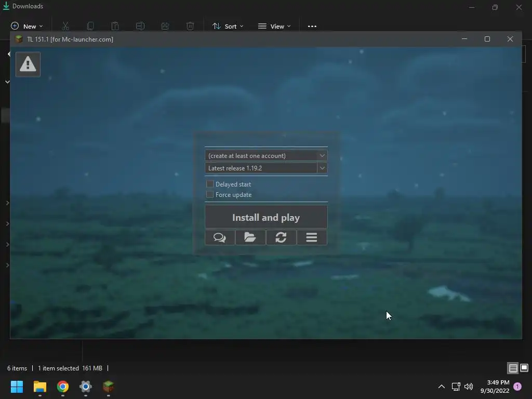Open the volume speaker icon in tray

(x=469, y=387)
